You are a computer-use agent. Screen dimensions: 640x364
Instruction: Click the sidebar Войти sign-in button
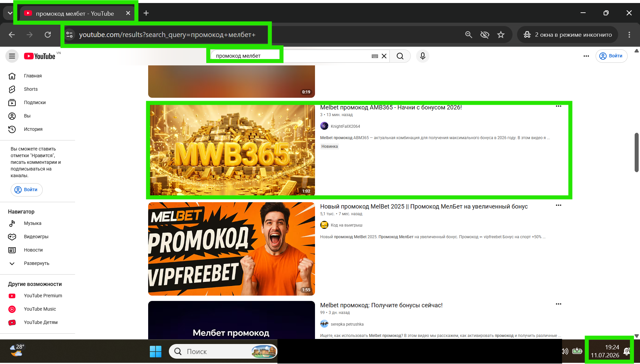point(27,190)
